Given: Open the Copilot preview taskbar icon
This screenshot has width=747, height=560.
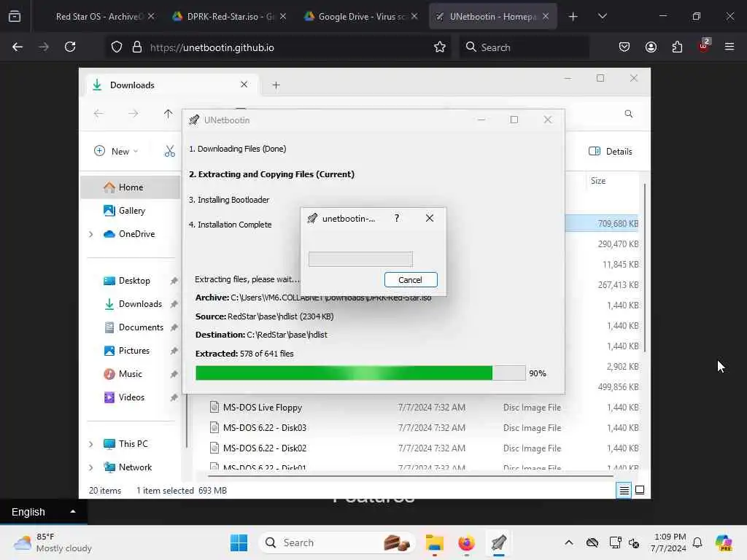Looking at the screenshot, I should point(723,542).
